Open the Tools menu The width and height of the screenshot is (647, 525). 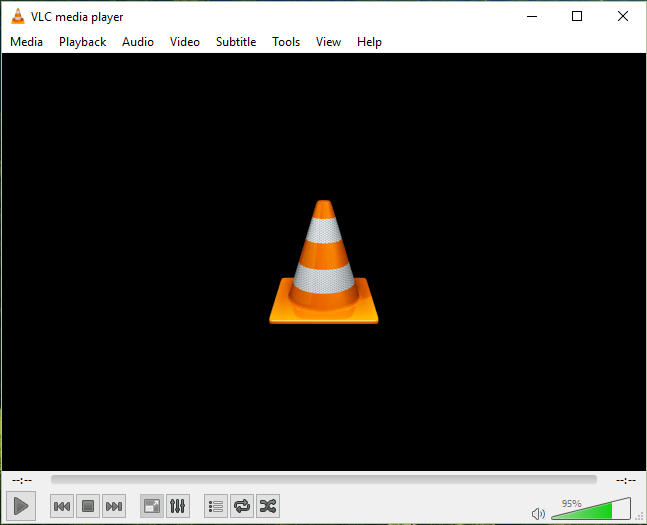[286, 42]
